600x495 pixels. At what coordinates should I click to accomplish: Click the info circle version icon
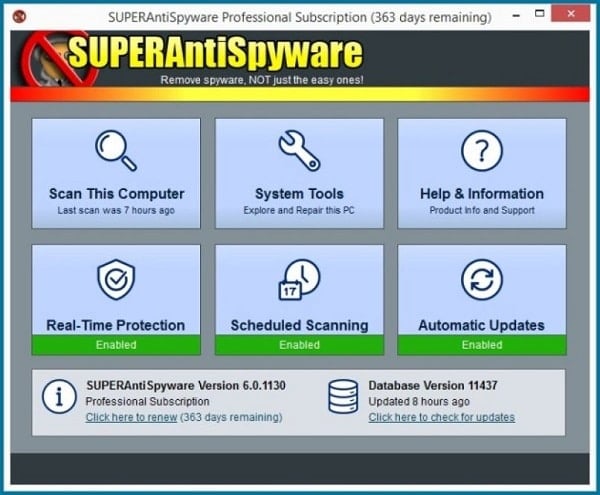tap(59, 397)
